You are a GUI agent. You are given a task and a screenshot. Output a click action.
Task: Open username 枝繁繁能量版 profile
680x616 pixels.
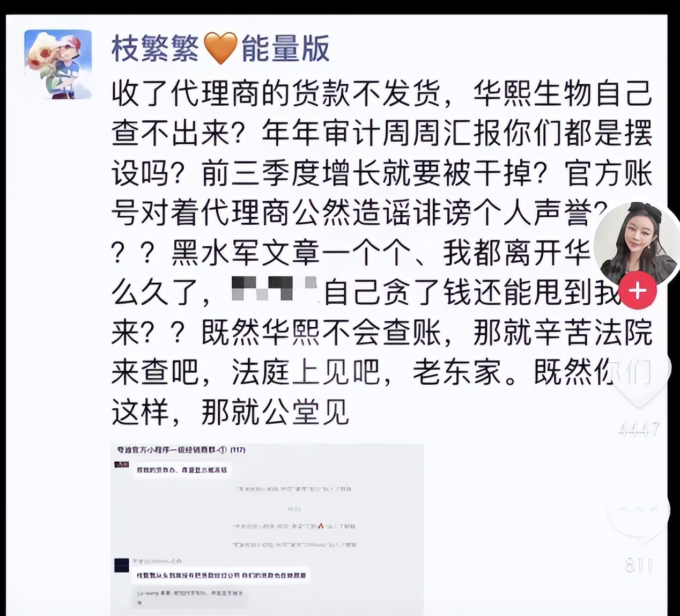click(x=220, y=48)
